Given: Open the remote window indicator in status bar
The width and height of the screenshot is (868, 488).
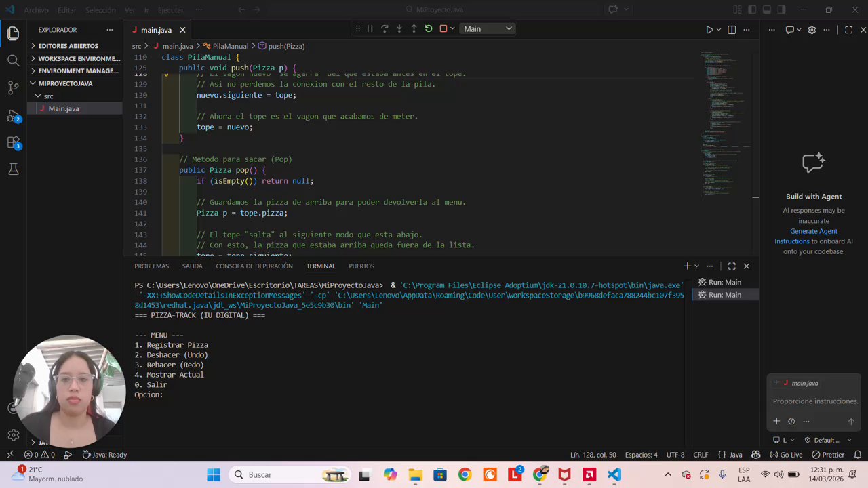Looking at the screenshot, I should pyautogui.click(x=9, y=455).
